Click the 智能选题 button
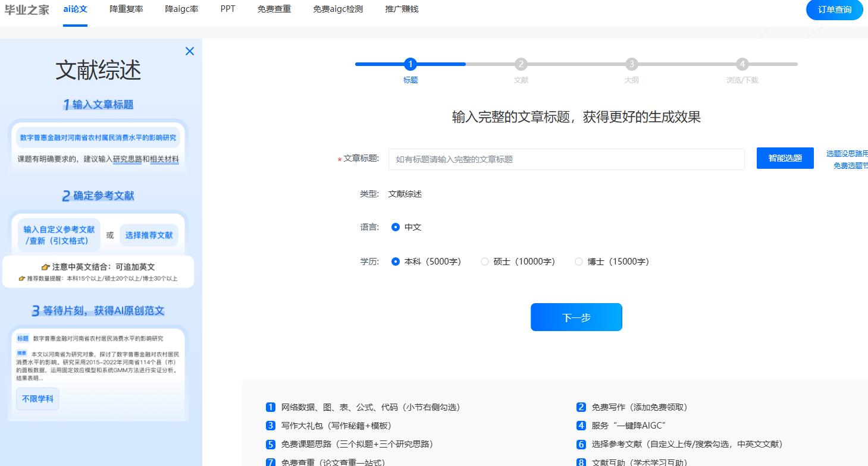 click(785, 158)
